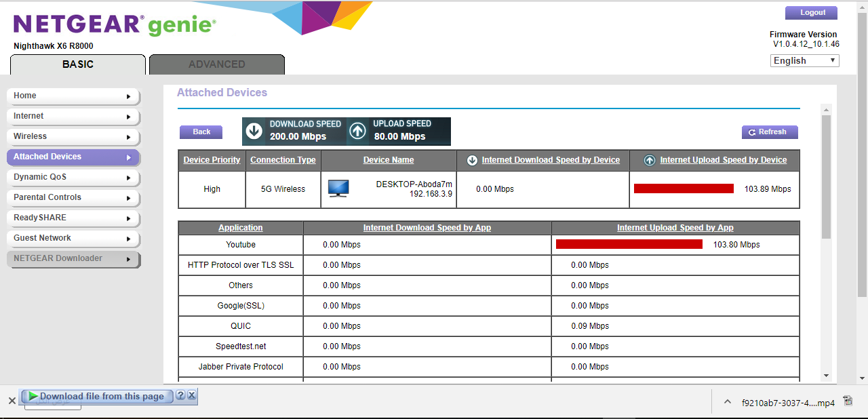Click the download speed circle arrow icon
This screenshot has height=419, width=868.
[x=252, y=132]
